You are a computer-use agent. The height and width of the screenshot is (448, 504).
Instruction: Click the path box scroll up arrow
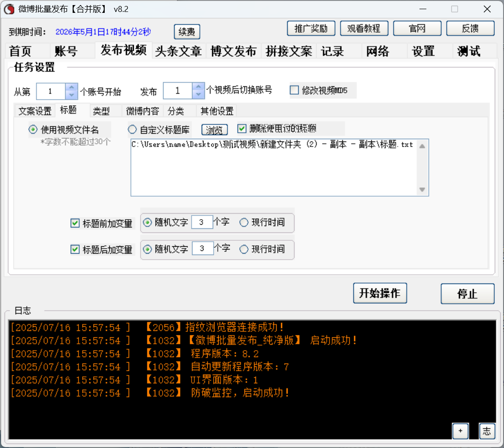pyautogui.click(x=422, y=146)
